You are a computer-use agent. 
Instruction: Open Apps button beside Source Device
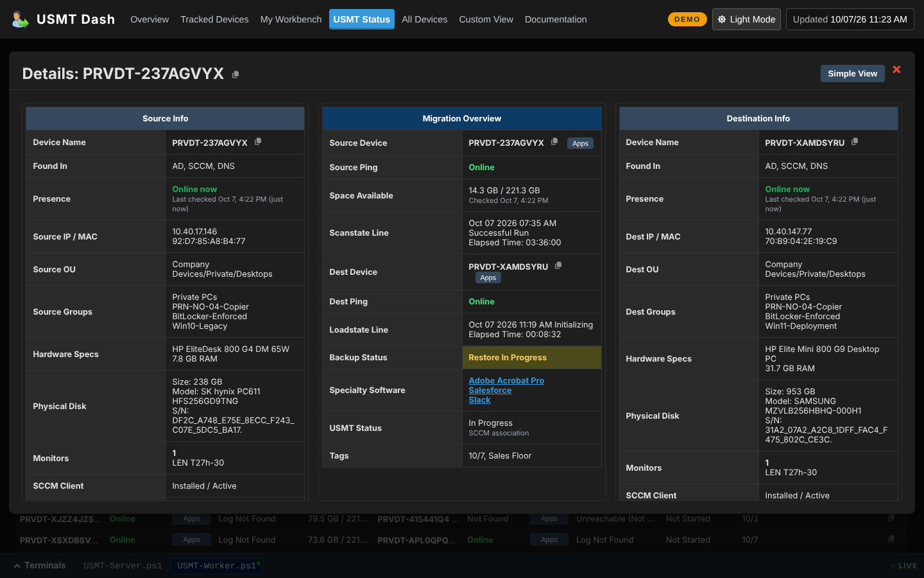[580, 143]
